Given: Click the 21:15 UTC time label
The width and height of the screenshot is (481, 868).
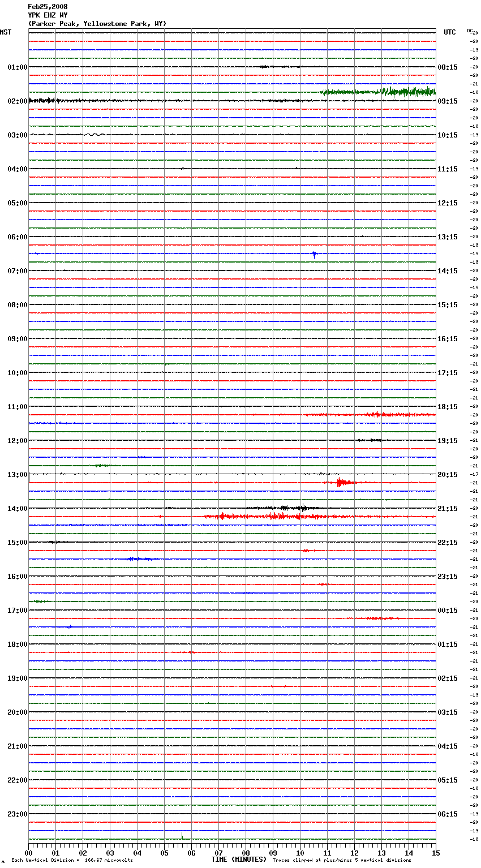Looking at the screenshot, I should pos(448,509).
